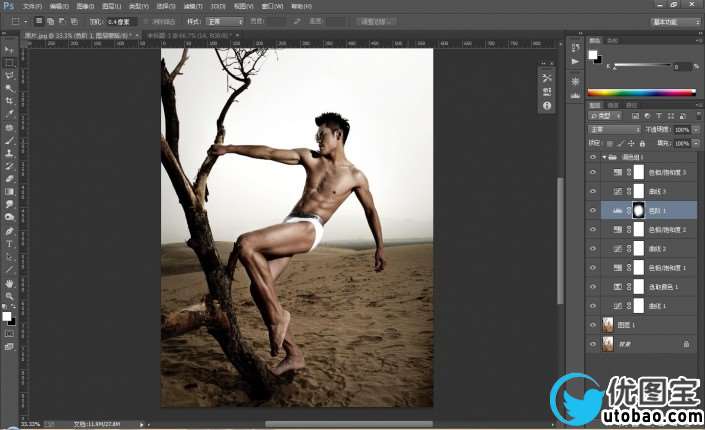Select the Pen tool
The image size is (705, 430).
[x=9, y=231]
